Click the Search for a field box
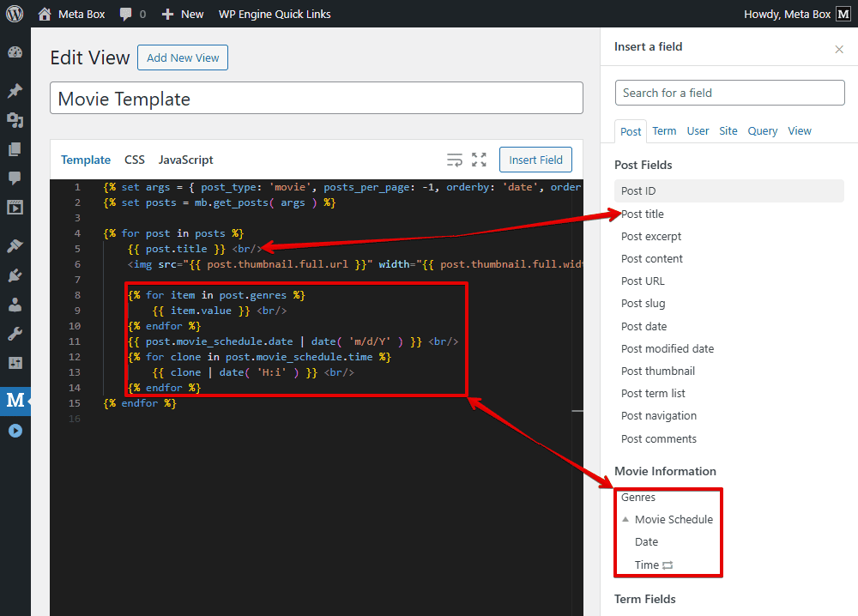 (729, 92)
